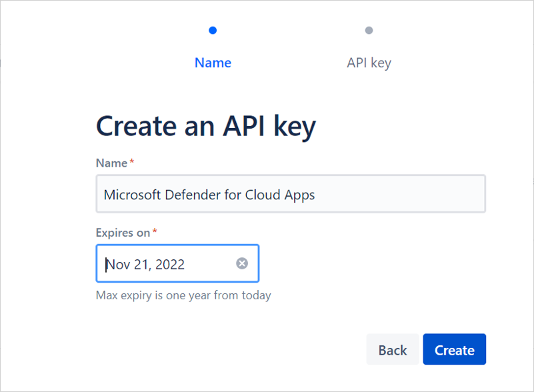This screenshot has height=392, width=534.
Task: Click the Create an API key heading
Action: point(207,126)
